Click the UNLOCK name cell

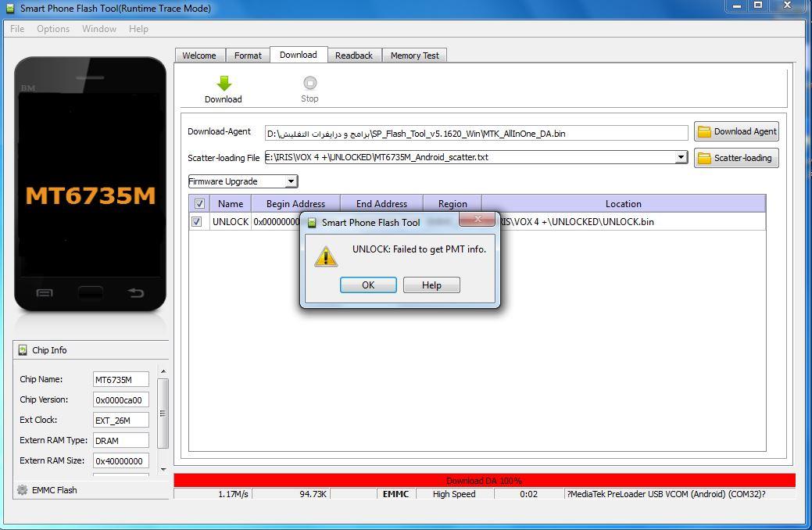231,222
